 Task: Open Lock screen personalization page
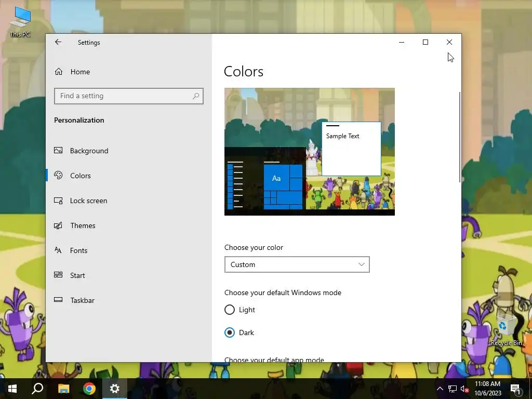129,201
